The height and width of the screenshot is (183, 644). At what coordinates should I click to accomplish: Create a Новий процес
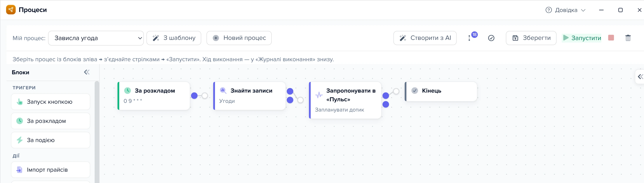click(x=239, y=38)
